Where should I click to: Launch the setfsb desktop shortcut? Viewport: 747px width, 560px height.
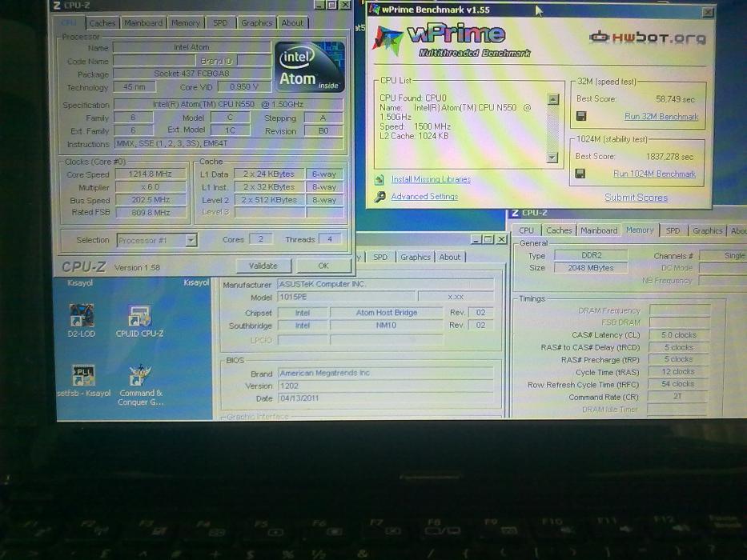tap(84, 381)
